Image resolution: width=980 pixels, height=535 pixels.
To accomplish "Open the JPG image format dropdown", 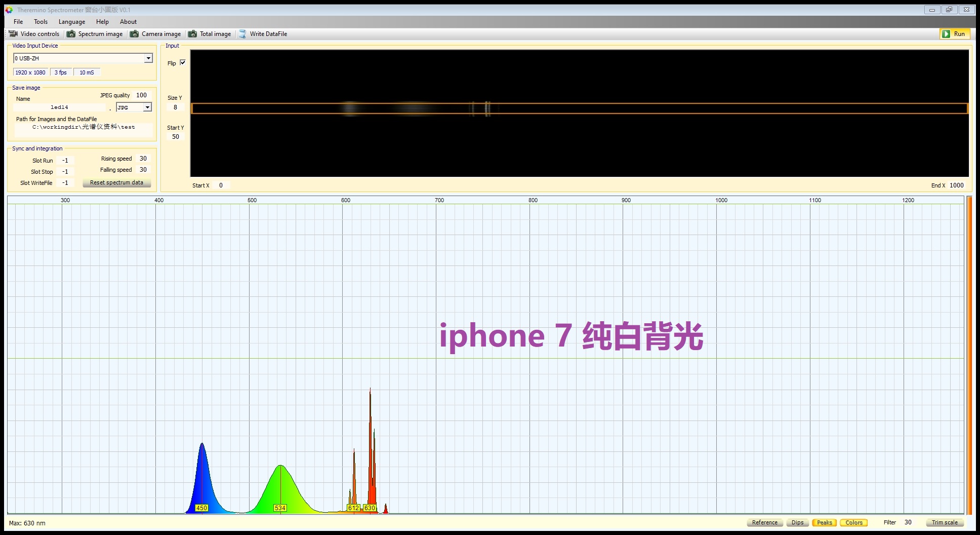I will coord(147,107).
